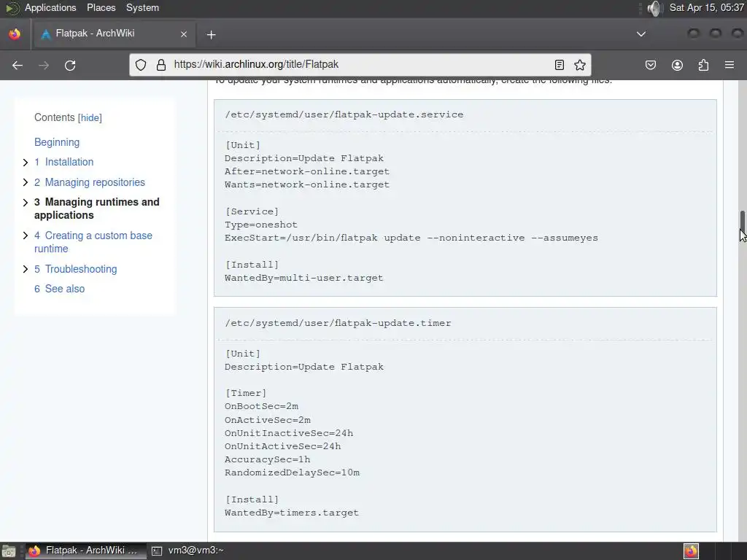Click the OnActiveSec=2m line
Viewport: 747px width, 560px height.
[267, 419]
